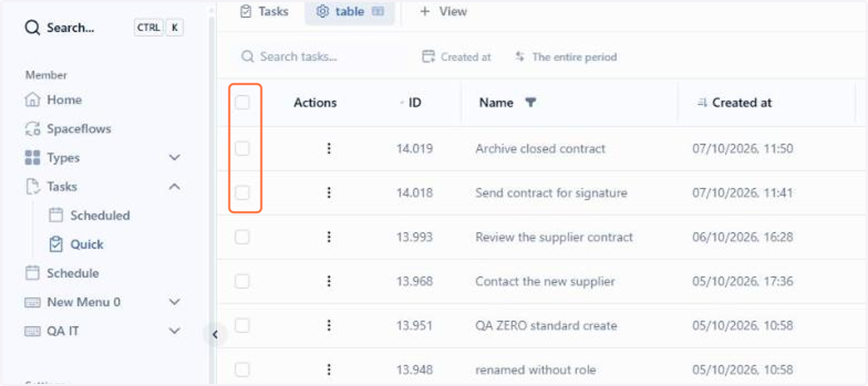Open the Created at filter dropdown
Viewport: 868px width, 386px height.
tap(457, 56)
